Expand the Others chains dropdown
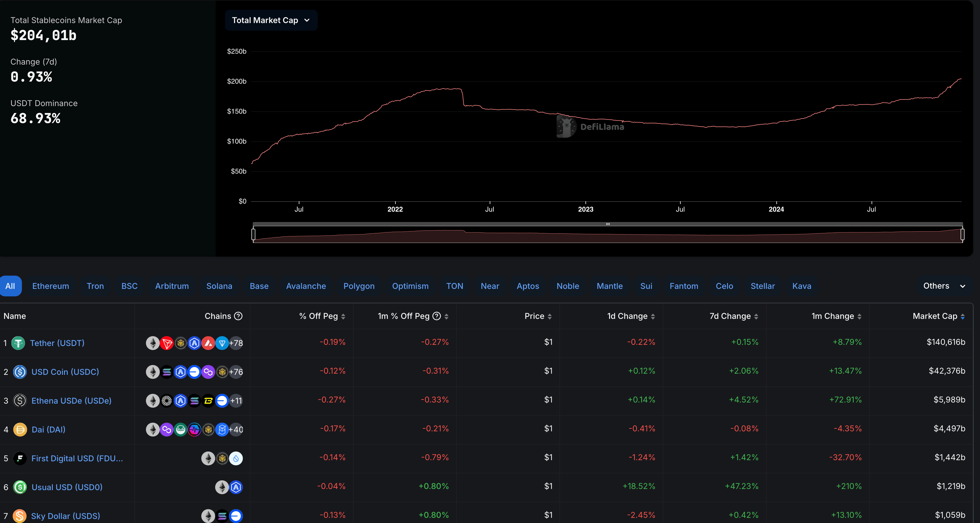Viewport: 980px width, 523px height. click(x=944, y=286)
